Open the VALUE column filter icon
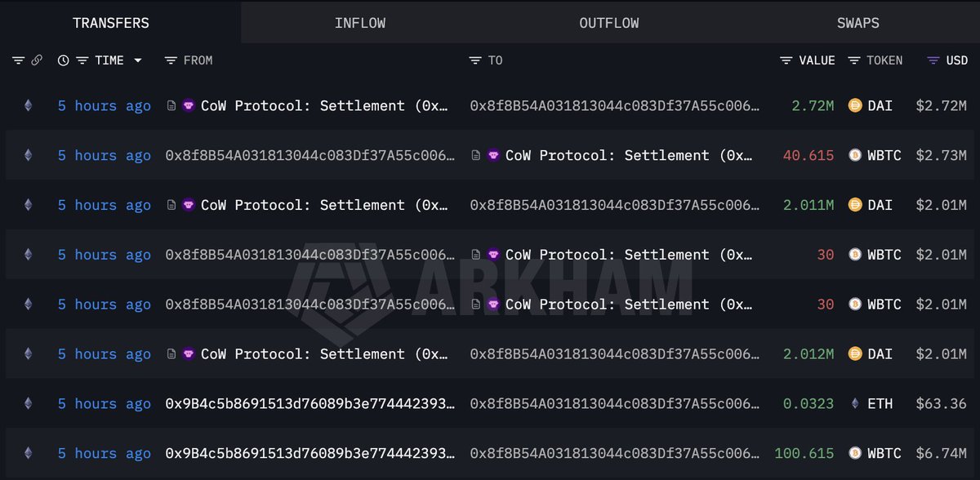980x480 pixels. tap(786, 60)
